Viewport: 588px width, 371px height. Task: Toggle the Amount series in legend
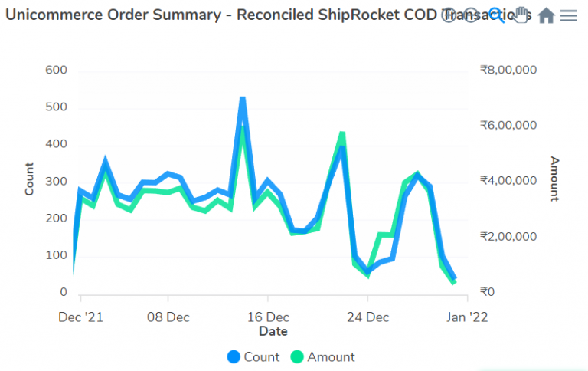(x=331, y=356)
